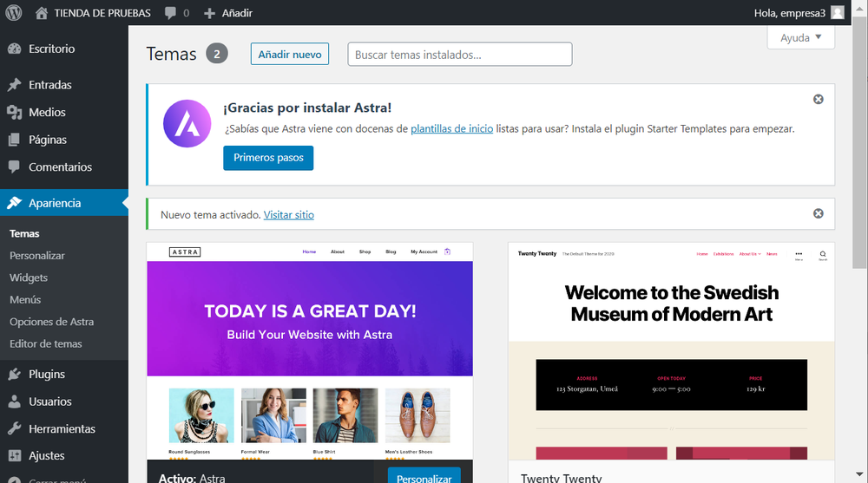Click the Añadir nuevo button

(x=290, y=55)
